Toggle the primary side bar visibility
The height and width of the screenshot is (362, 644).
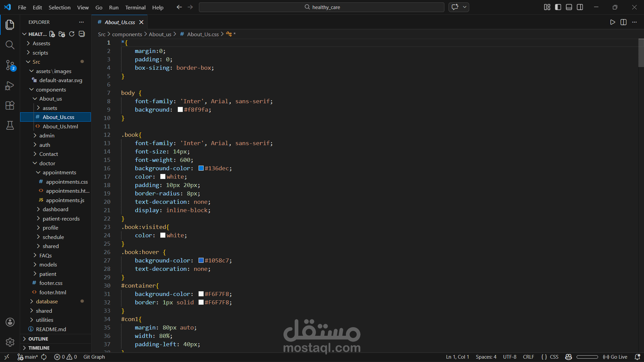point(558,7)
